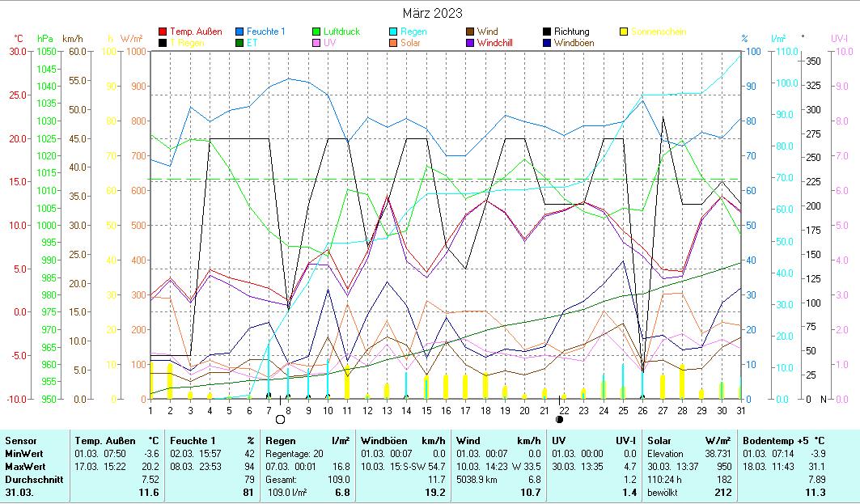
Task: Click the brown Wind legend swatch
Action: [x=470, y=32]
